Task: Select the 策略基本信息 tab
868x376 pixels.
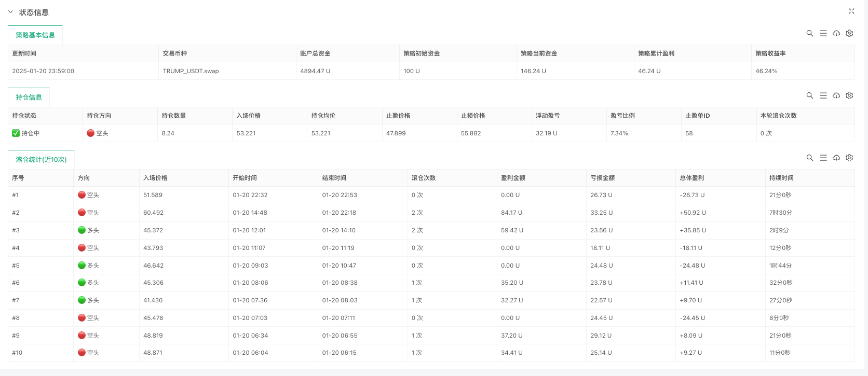Action: [x=35, y=35]
